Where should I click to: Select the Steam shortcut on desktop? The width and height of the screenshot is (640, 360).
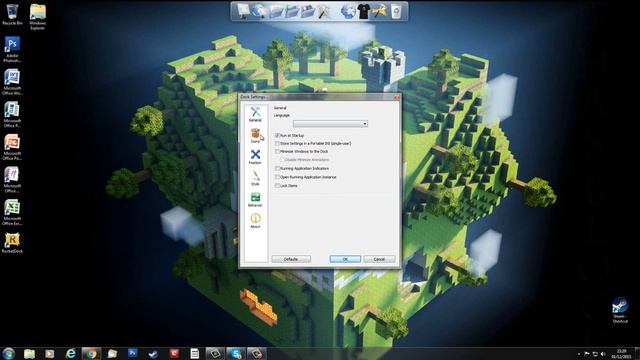point(620,310)
